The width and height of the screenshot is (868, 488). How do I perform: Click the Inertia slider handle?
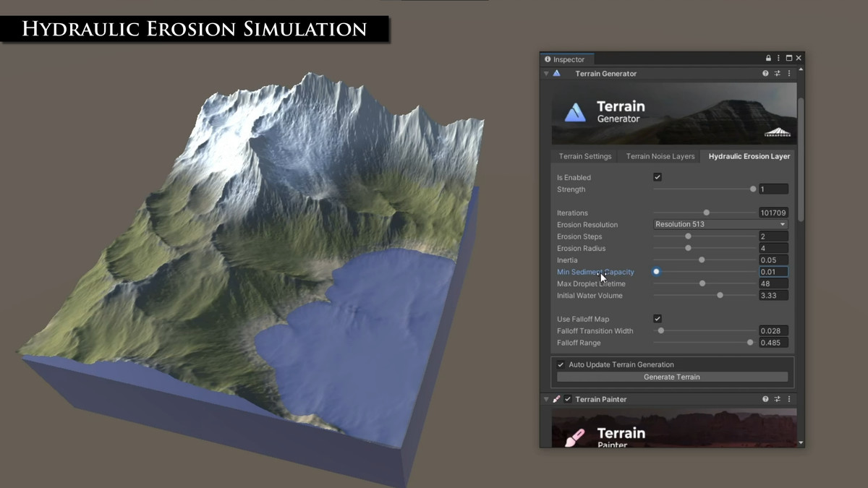[x=702, y=260]
